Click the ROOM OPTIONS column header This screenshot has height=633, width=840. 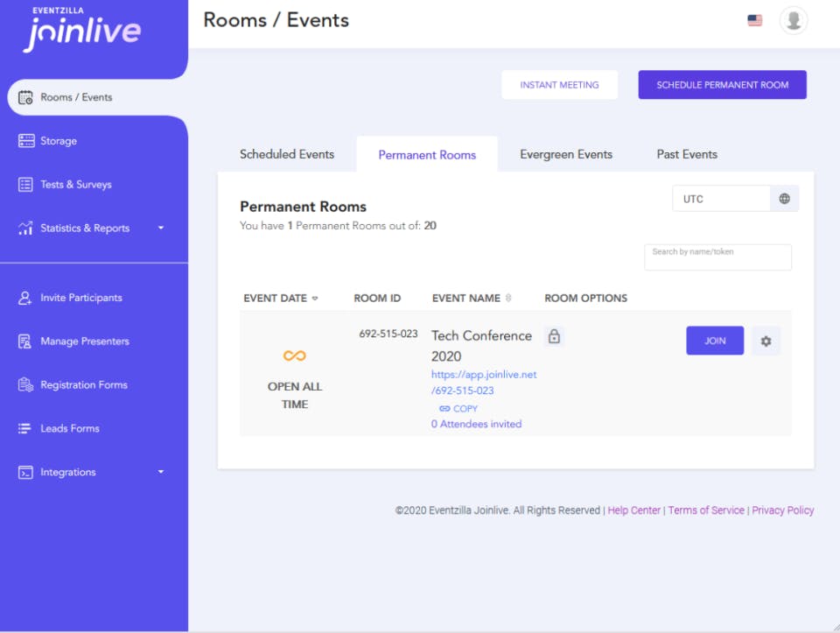pyautogui.click(x=585, y=298)
